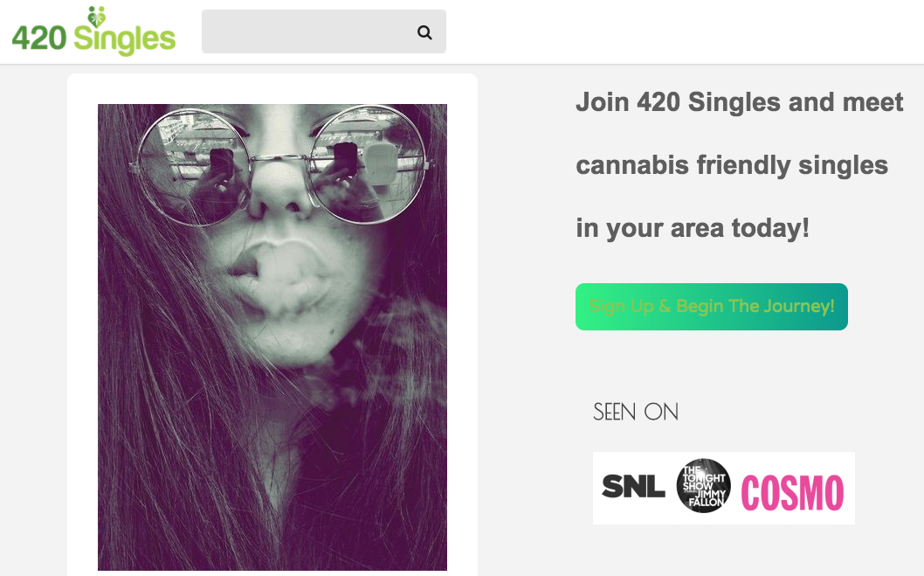Image resolution: width=924 pixels, height=576 pixels.
Task: Focus the gray search input field
Action: point(323,31)
